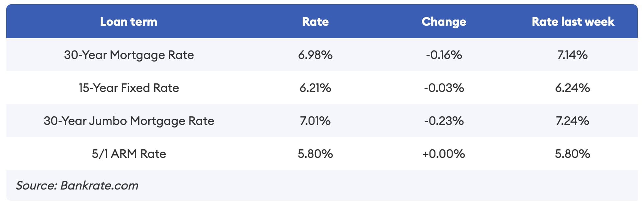Screen dimensions: 644x207
Task: Click the Source: Bankrate.com text
Action: click(77, 185)
